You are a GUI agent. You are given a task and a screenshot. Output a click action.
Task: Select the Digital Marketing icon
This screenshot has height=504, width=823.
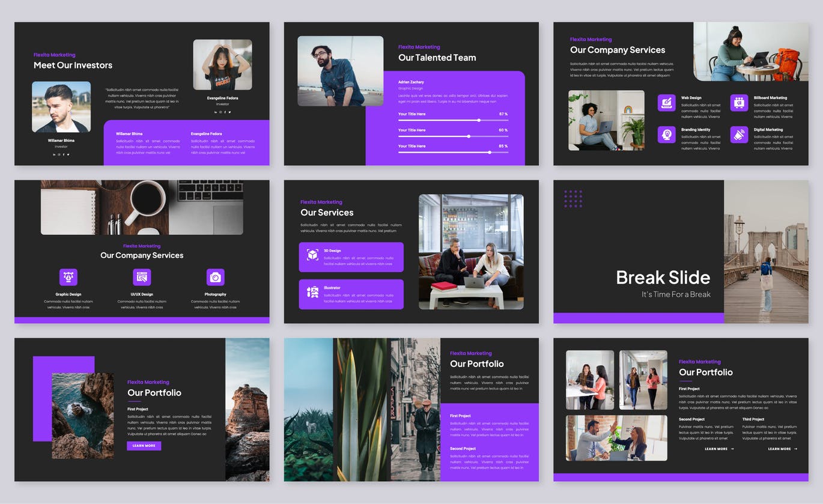click(738, 135)
